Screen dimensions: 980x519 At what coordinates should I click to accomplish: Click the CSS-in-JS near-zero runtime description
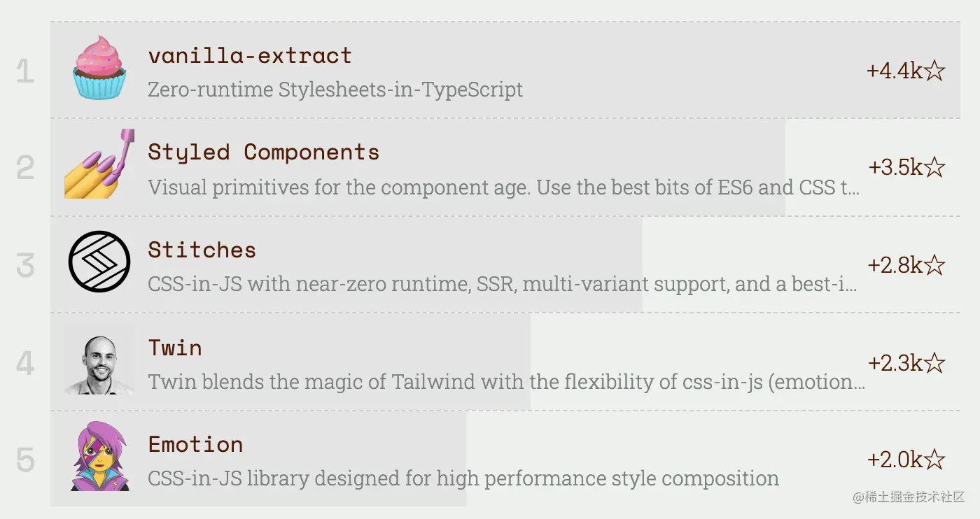point(503,284)
